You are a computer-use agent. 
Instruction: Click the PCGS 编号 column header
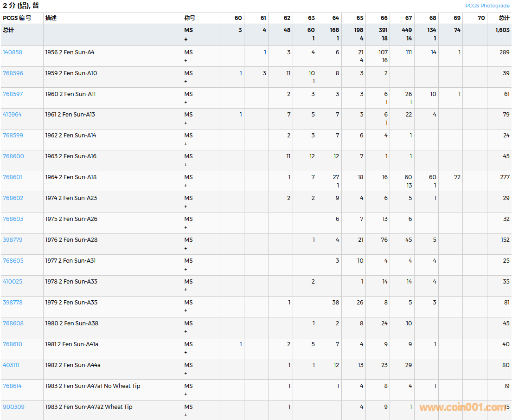tap(17, 18)
